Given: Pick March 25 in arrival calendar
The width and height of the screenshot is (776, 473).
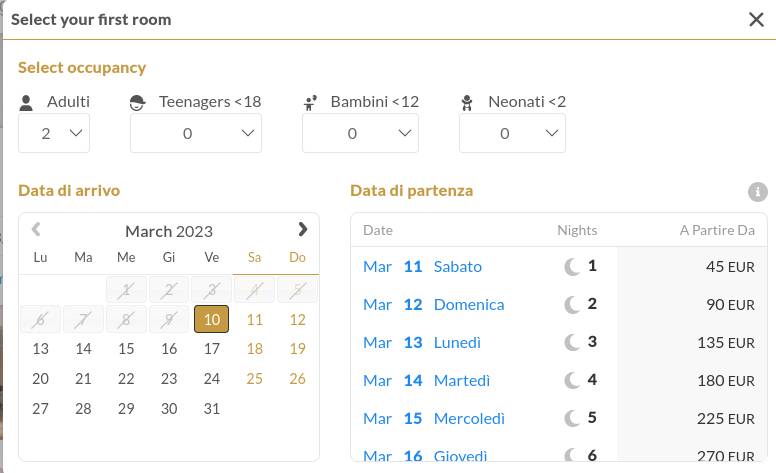Looking at the screenshot, I should click(254, 379).
